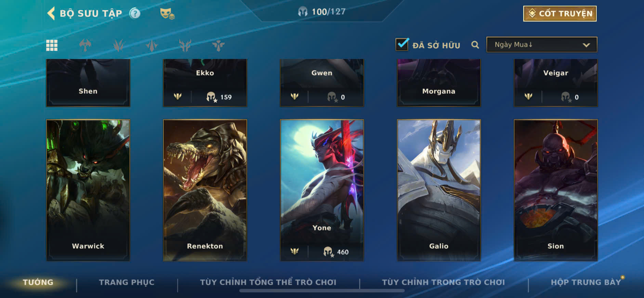Viewport: 644px width, 298px height.
Task: Click the Cốt Truyện button
Action: pos(560,14)
